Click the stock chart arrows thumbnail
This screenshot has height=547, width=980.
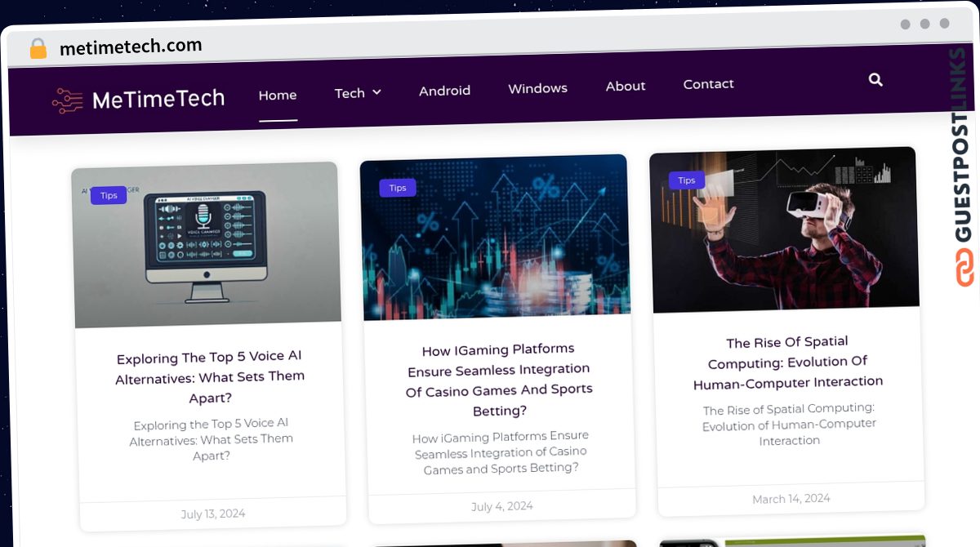(x=495, y=237)
